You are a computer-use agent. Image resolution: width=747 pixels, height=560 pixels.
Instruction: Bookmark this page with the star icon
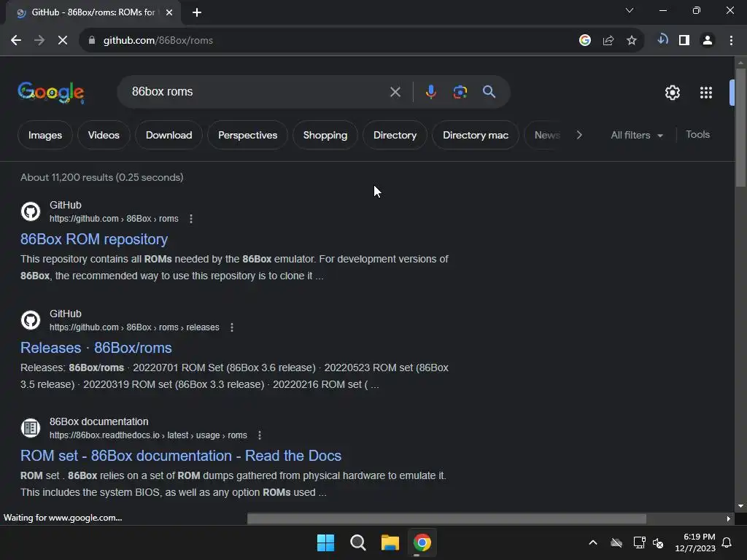point(631,41)
